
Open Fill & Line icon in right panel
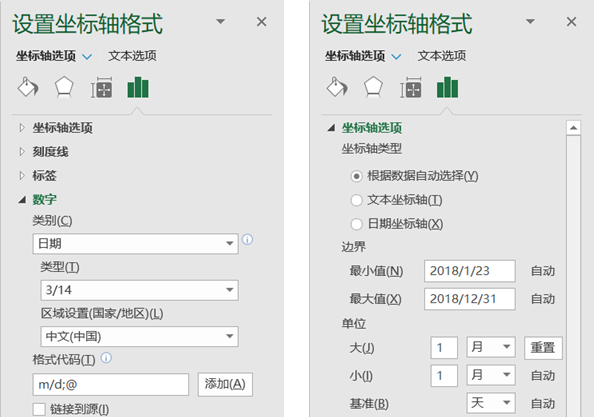point(337,87)
